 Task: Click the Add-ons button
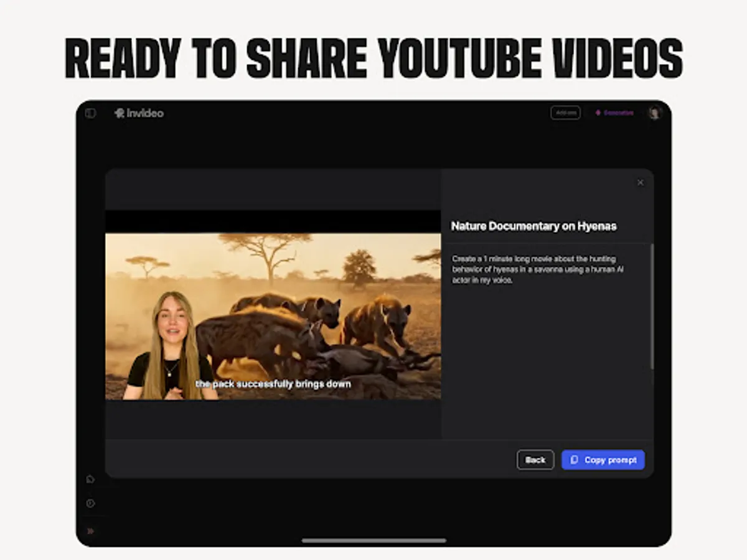point(565,113)
